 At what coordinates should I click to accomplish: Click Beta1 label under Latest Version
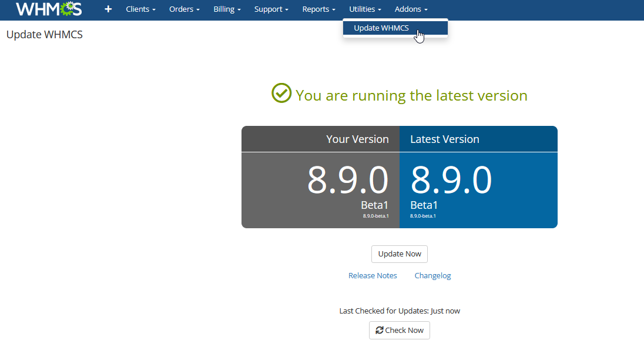coord(424,205)
